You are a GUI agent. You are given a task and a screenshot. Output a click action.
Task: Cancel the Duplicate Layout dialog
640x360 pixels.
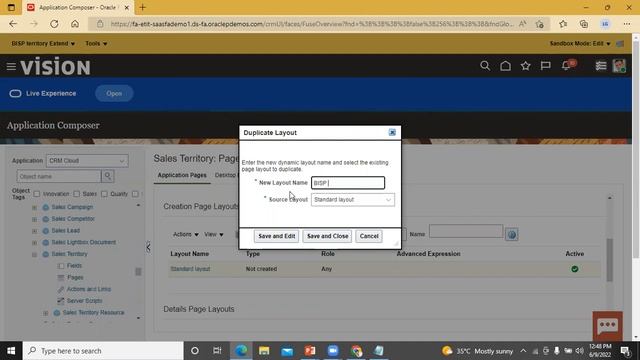coord(369,236)
